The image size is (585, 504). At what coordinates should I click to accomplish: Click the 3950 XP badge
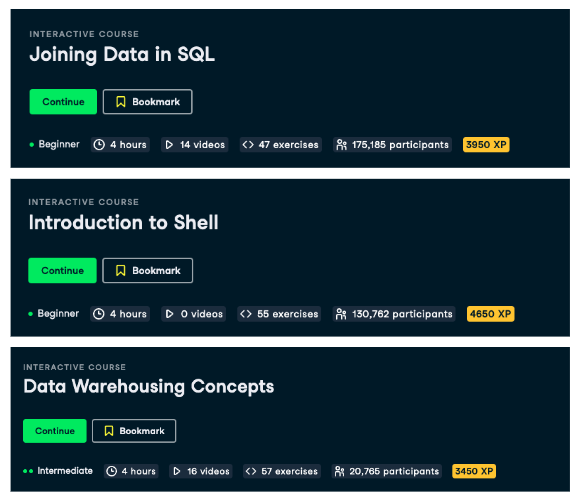[x=486, y=144]
